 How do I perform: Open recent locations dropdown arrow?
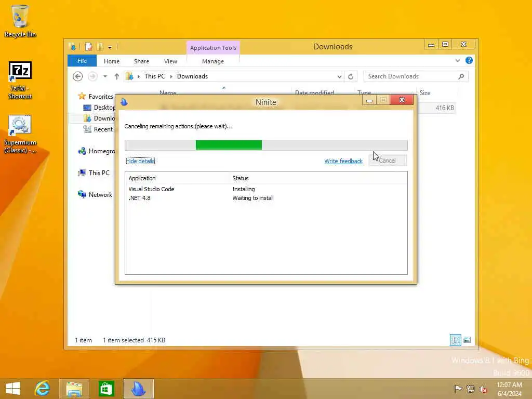point(105,76)
